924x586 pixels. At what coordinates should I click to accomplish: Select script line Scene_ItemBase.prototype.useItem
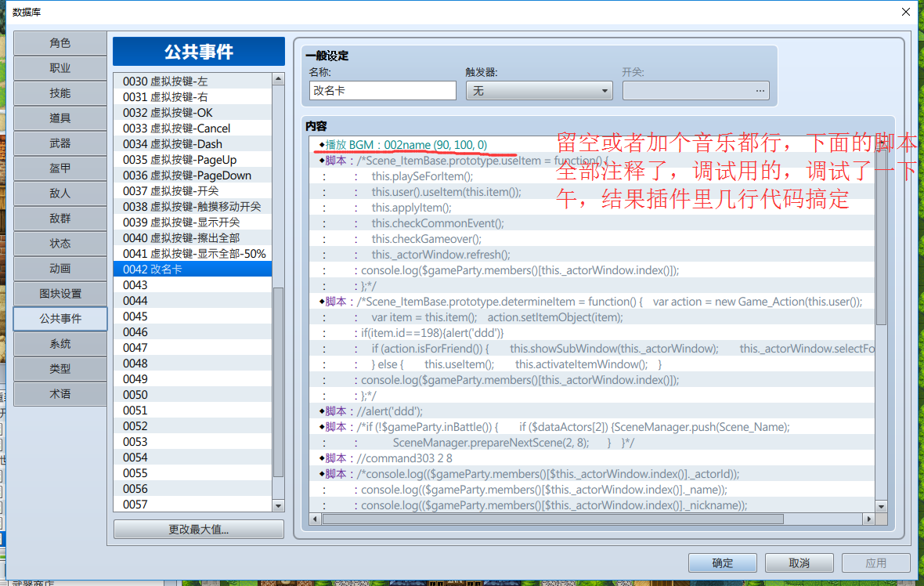[592, 161]
